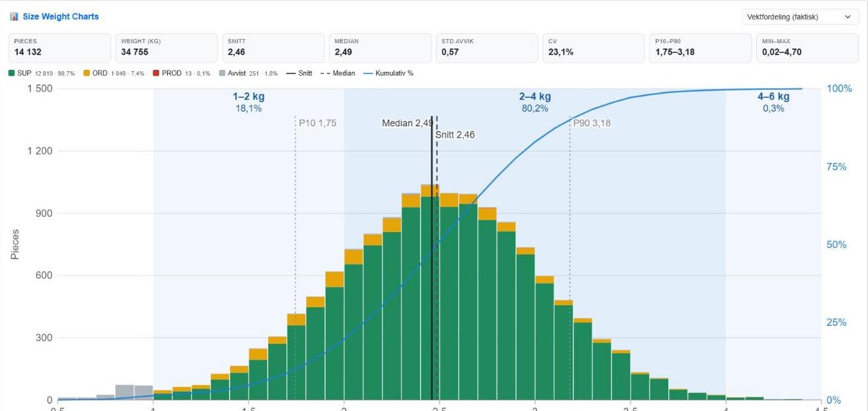Click the P10 1,75 marker label in chart

click(x=318, y=123)
